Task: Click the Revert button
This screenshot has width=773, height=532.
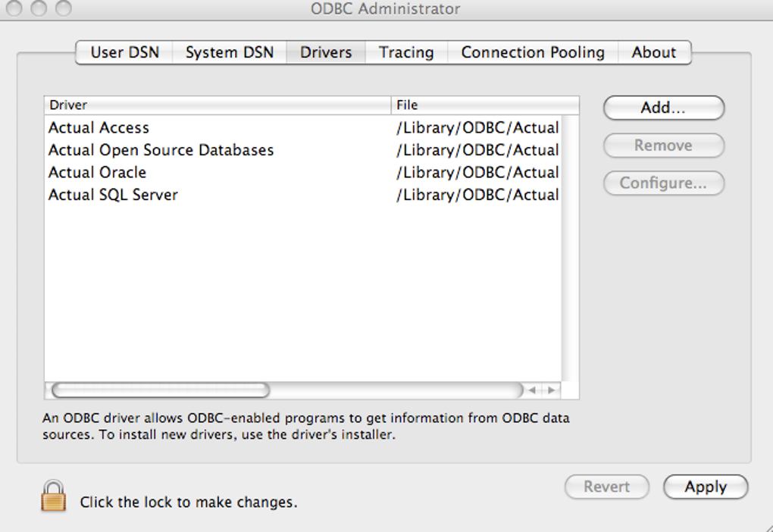Action: [x=606, y=487]
